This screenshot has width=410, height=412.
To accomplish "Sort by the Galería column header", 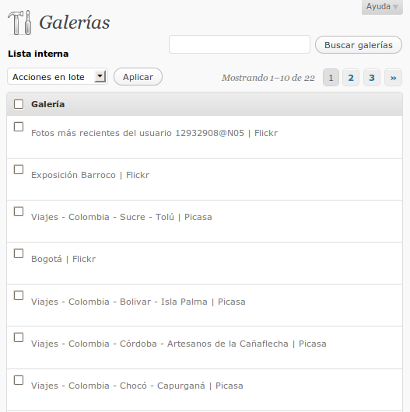I will pos(48,104).
